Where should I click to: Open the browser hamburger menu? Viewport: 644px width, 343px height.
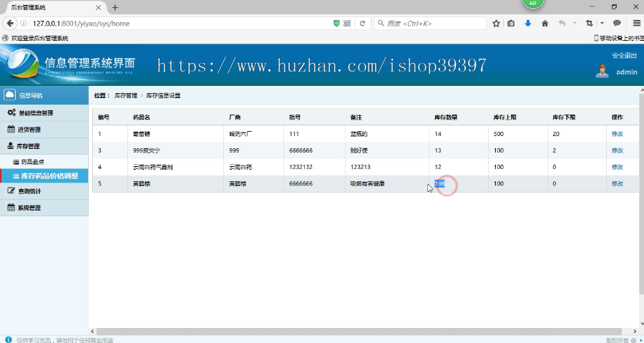point(637,24)
